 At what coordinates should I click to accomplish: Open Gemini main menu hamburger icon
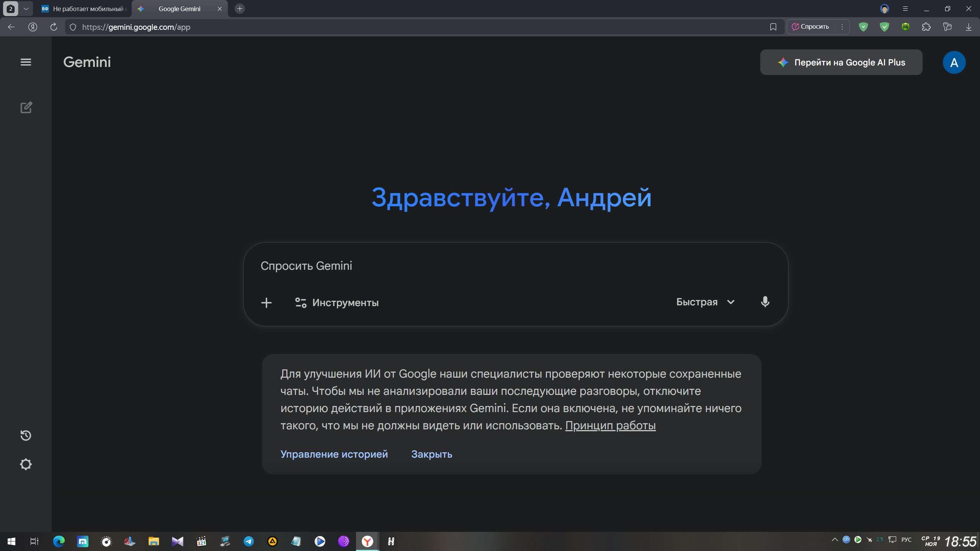point(26,62)
